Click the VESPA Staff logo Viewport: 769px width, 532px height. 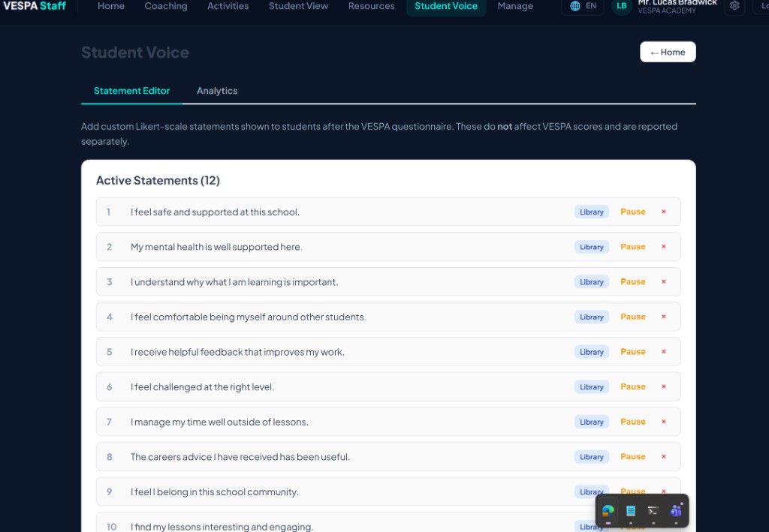coord(35,6)
